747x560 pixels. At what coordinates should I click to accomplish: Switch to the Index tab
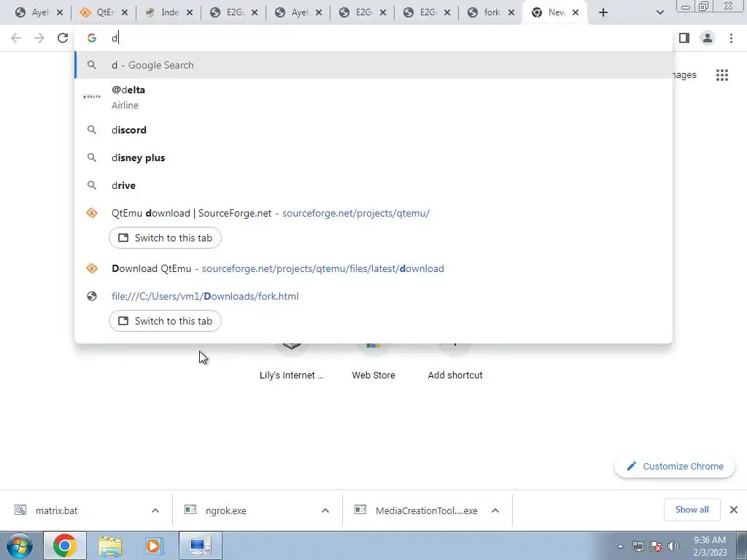click(x=163, y=12)
